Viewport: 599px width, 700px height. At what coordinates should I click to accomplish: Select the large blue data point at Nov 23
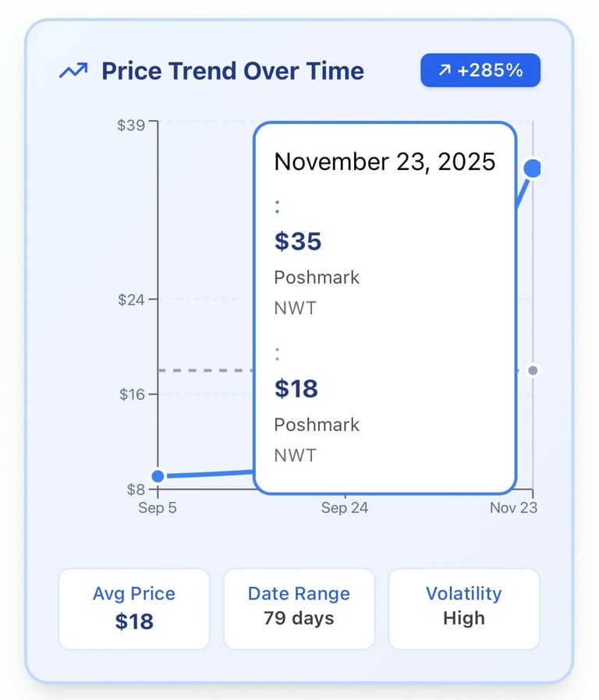[533, 168]
